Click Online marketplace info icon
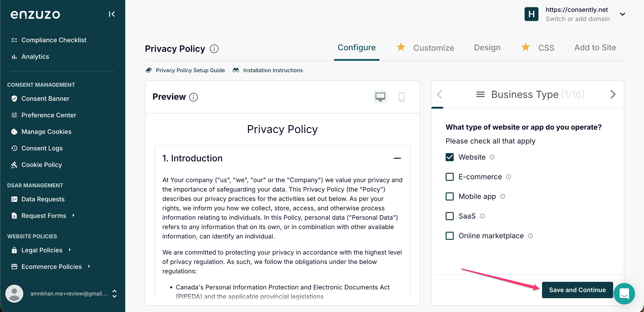644x312 pixels. [530, 236]
